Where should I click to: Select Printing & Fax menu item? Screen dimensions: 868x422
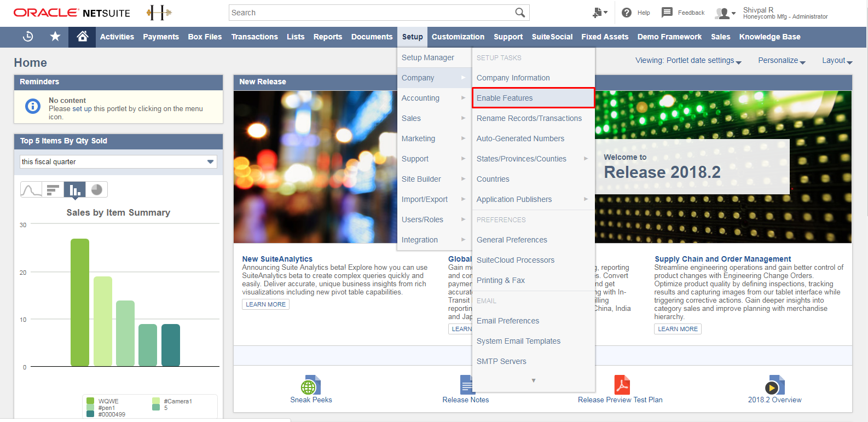(533, 280)
